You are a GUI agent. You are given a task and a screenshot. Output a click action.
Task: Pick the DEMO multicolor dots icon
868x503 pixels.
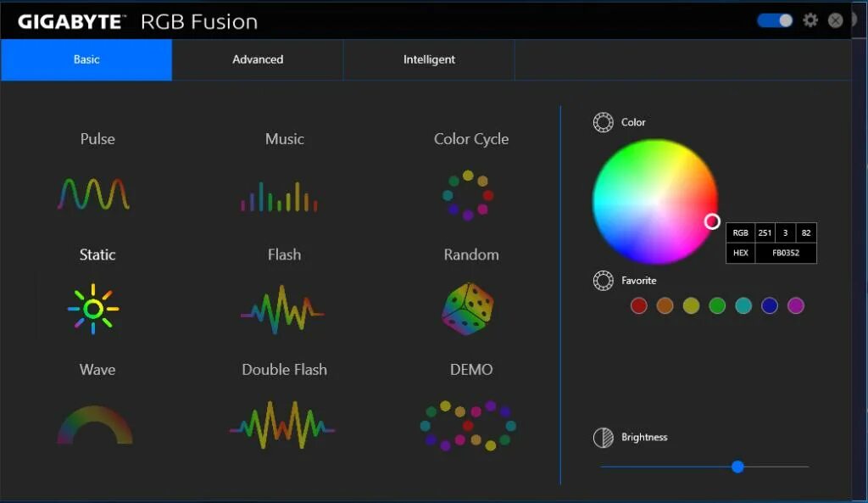click(x=468, y=426)
